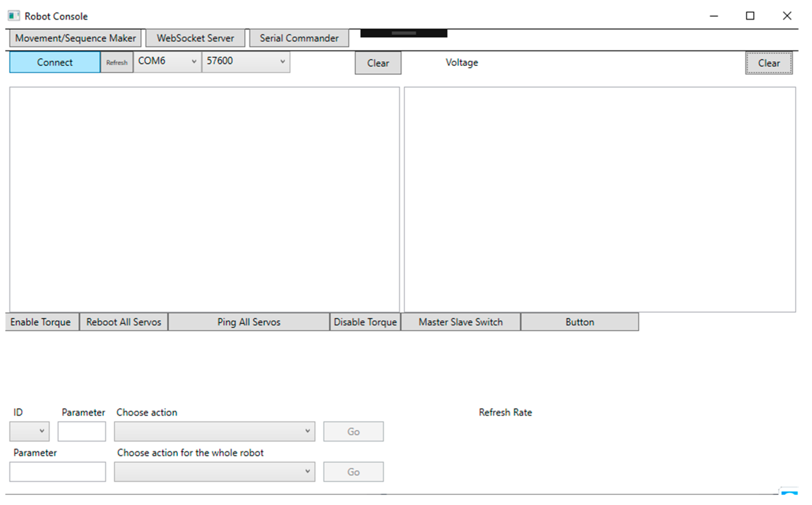The height and width of the screenshot is (505, 812).
Task: Maximize the Robot Console window
Action: (x=750, y=16)
